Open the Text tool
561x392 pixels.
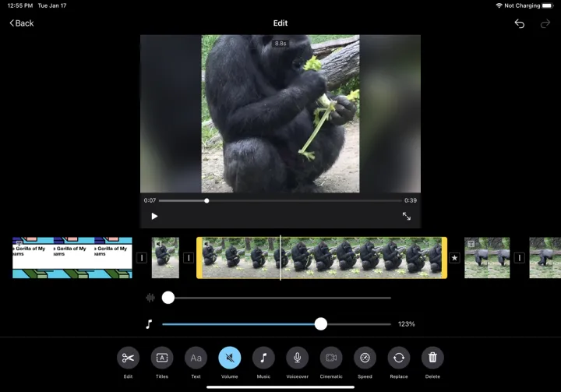196,358
